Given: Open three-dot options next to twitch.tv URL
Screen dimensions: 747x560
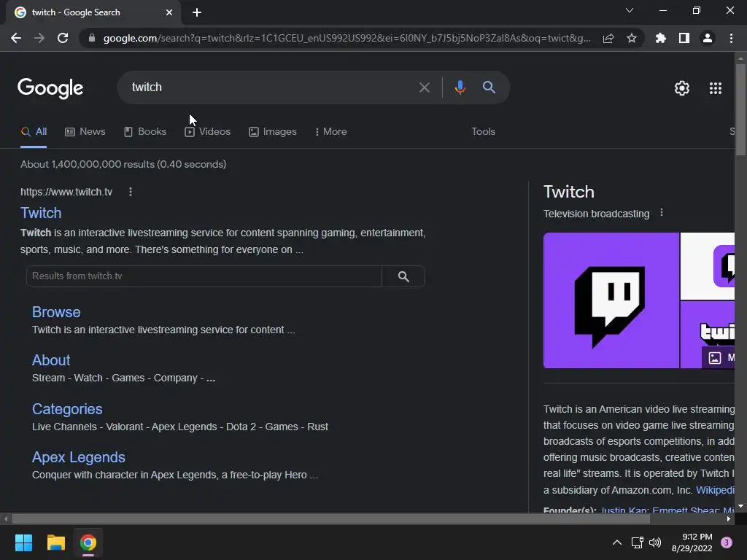Looking at the screenshot, I should [x=131, y=192].
